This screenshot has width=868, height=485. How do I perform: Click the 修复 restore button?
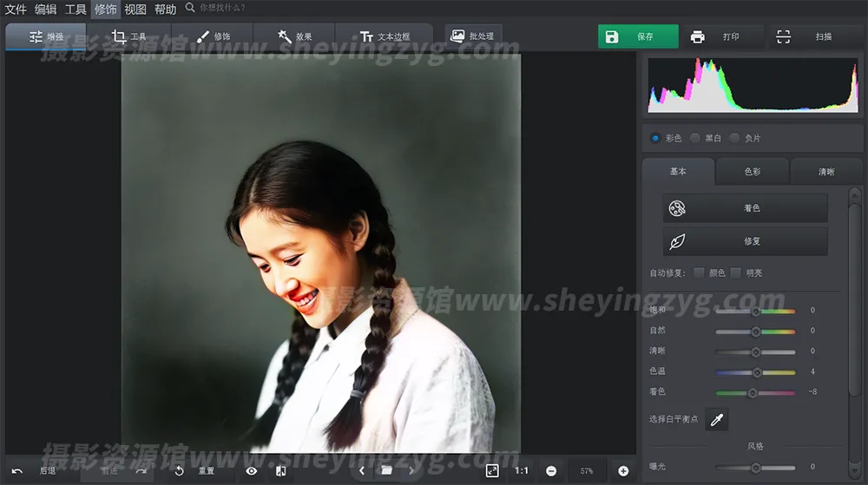coord(745,241)
